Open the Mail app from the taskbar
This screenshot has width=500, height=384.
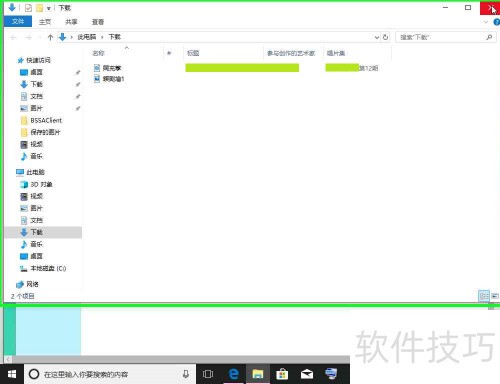pos(307,374)
